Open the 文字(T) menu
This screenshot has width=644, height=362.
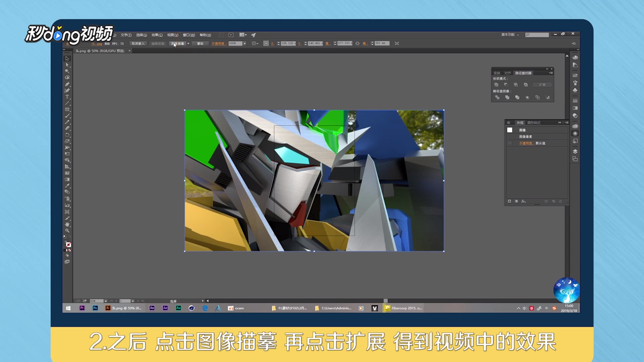tap(126, 35)
